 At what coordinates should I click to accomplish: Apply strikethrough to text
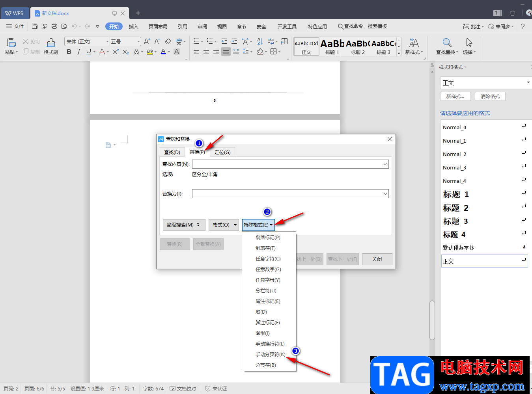pos(102,52)
